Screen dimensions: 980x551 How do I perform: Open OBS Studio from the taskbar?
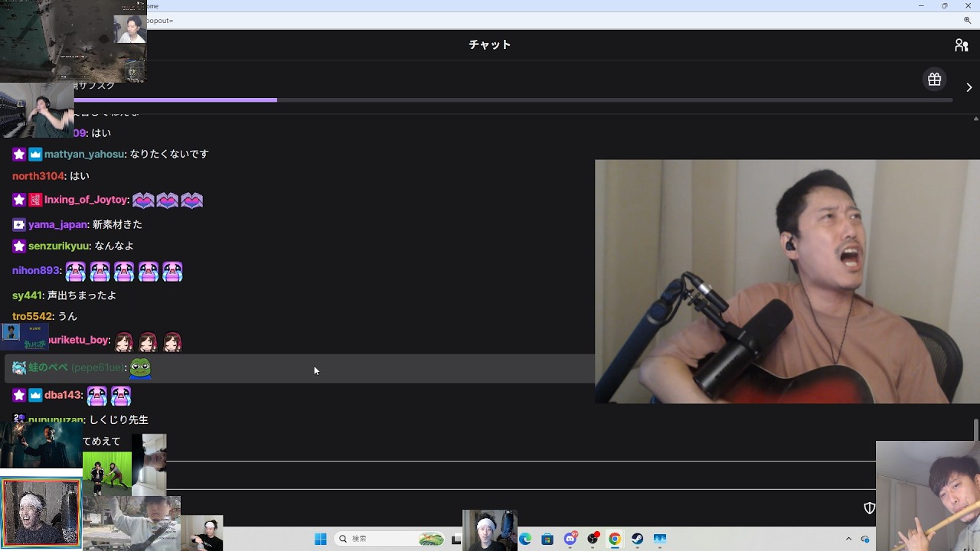point(592,539)
